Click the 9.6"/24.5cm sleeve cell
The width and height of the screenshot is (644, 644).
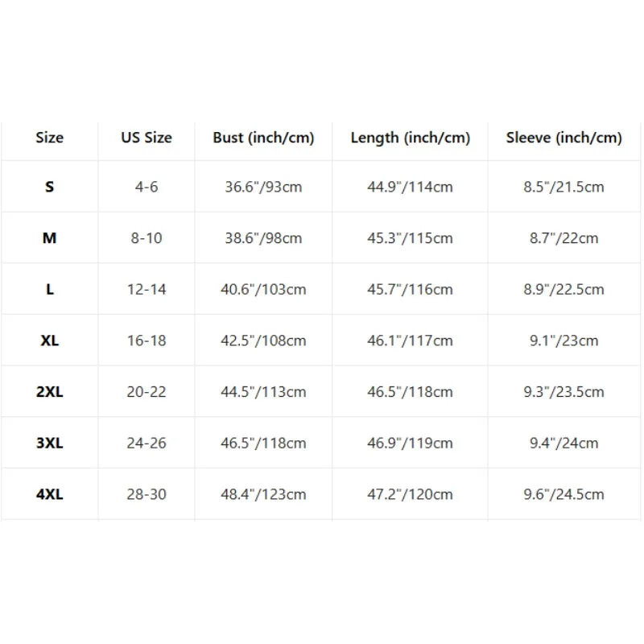click(564, 494)
